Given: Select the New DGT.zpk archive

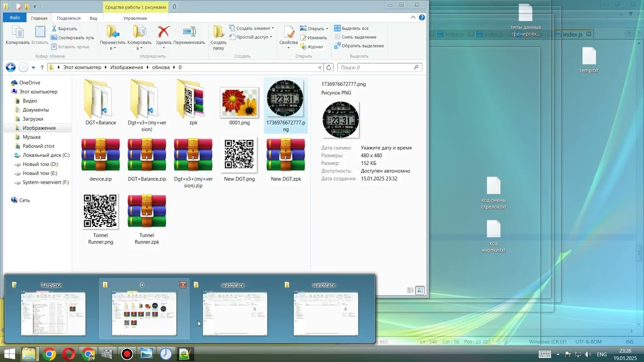Looking at the screenshot, I should (286, 161).
